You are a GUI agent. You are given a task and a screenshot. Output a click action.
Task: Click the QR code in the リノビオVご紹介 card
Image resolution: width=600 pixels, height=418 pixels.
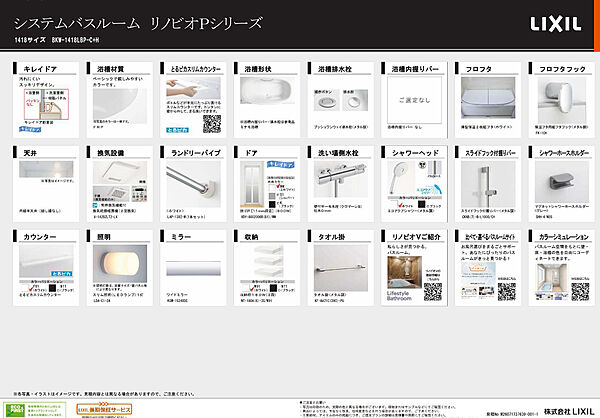(433, 292)
